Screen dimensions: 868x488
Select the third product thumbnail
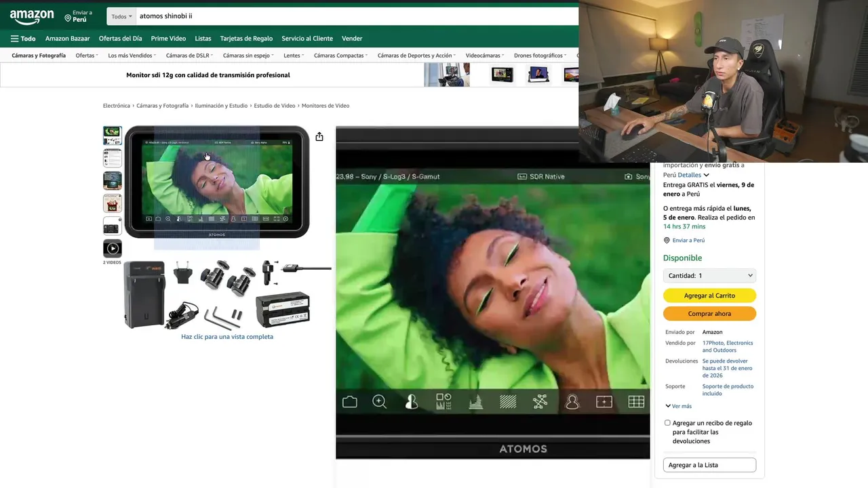pyautogui.click(x=113, y=181)
